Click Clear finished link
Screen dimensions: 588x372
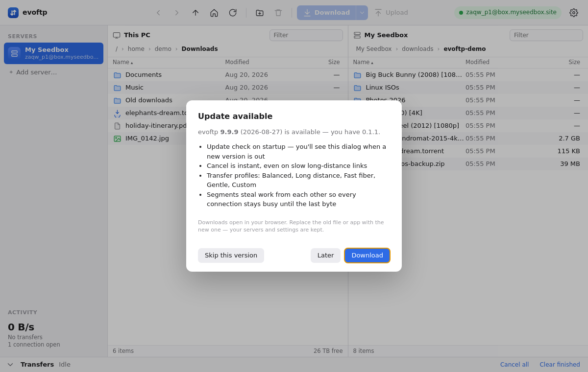click(560, 365)
